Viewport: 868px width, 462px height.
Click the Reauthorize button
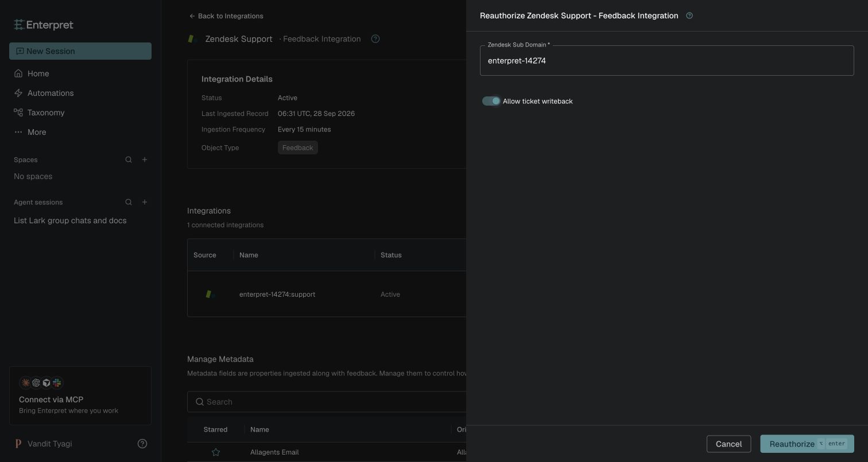(x=807, y=444)
